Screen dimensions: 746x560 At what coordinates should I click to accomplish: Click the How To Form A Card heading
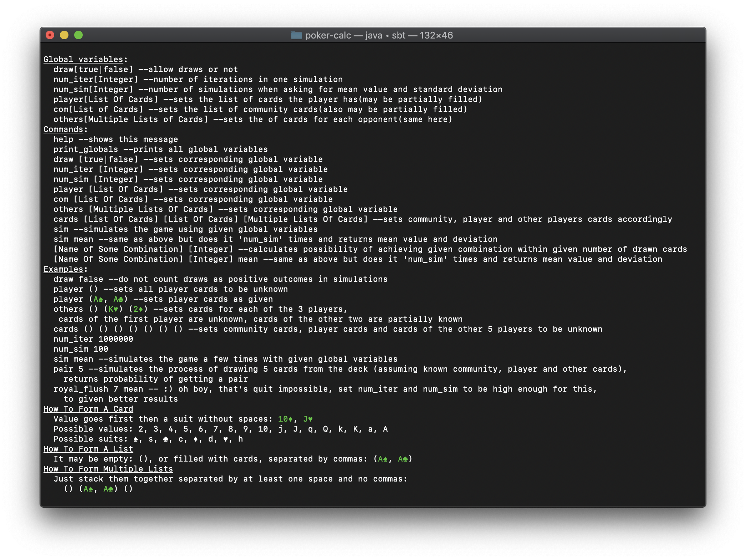[88, 409]
